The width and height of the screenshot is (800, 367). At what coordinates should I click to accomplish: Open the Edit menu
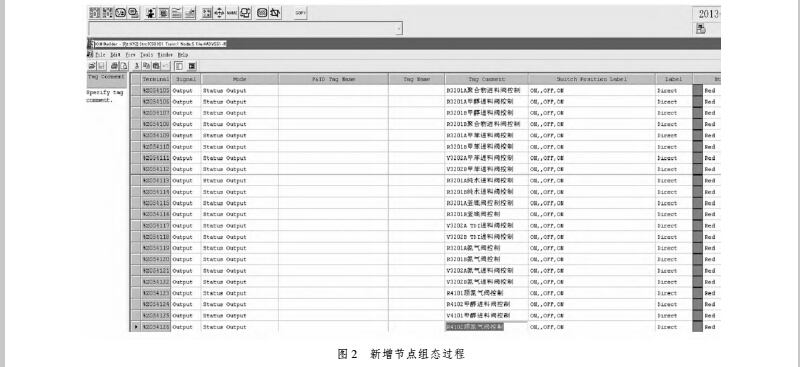[116, 55]
